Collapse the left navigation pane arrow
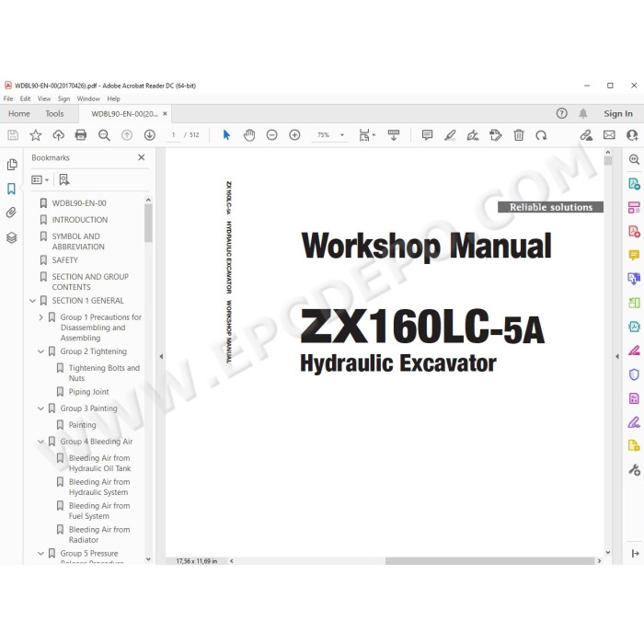 click(x=161, y=357)
